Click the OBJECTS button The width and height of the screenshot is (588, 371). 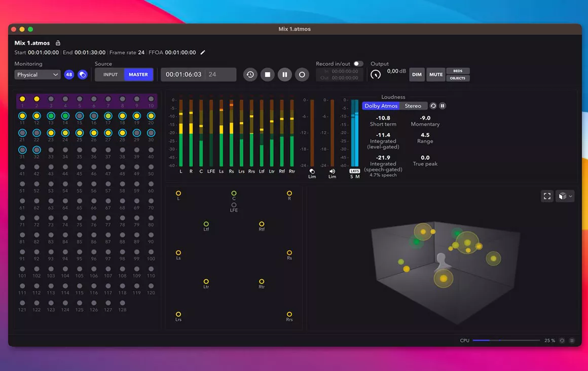(458, 79)
